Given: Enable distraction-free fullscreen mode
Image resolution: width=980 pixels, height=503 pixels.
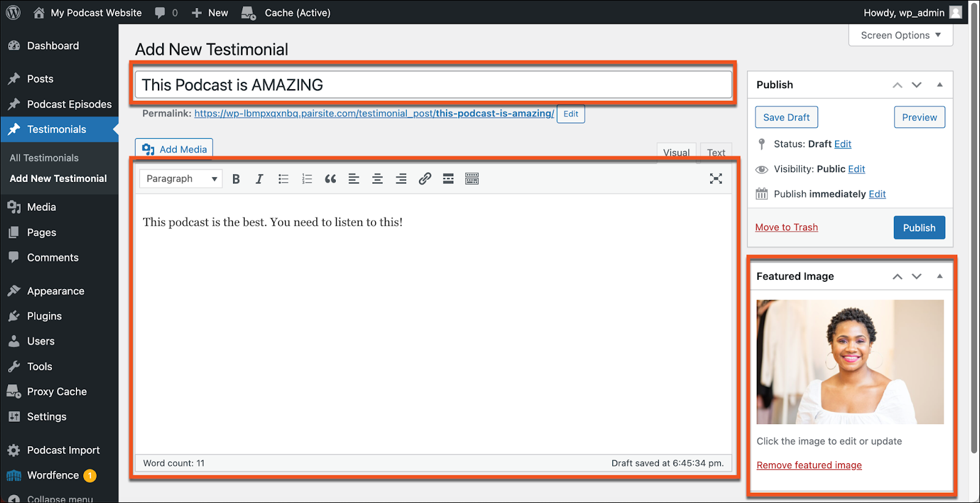Looking at the screenshot, I should 716,178.
